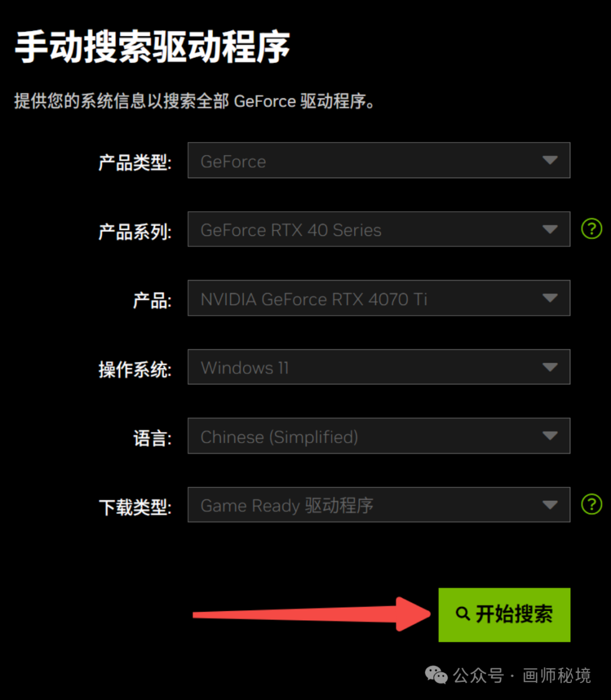Image resolution: width=611 pixels, height=700 pixels.
Task: Click the WeChat logo in watermark
Action: pyautogui.click(x=436, y=675)
